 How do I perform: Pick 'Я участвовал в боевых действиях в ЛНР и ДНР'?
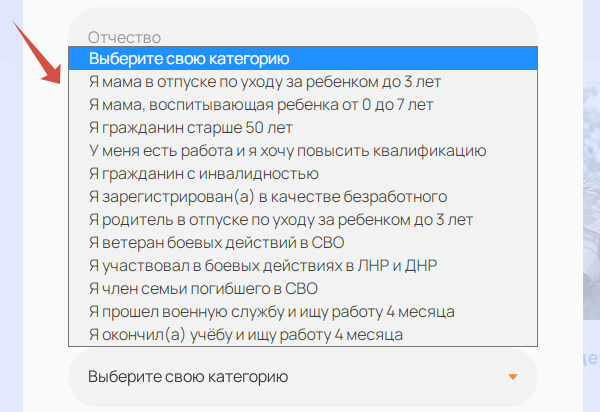click(303, 265)
